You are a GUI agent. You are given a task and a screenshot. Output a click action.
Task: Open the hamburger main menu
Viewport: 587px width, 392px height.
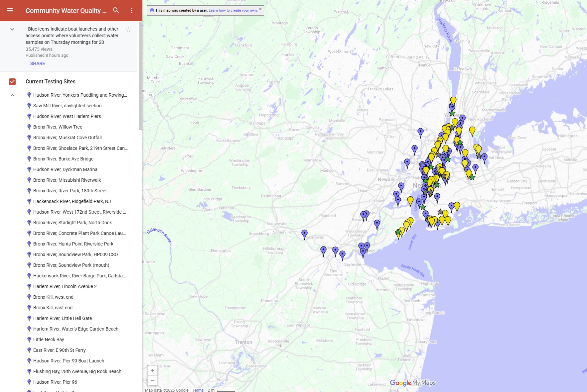tap(10, 10)
